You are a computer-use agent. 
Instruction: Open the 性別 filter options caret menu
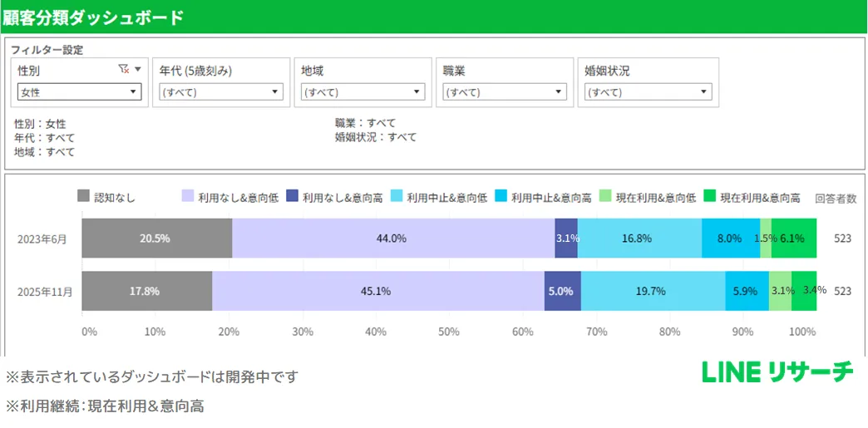pyautogui.click(x=138, y=70)
